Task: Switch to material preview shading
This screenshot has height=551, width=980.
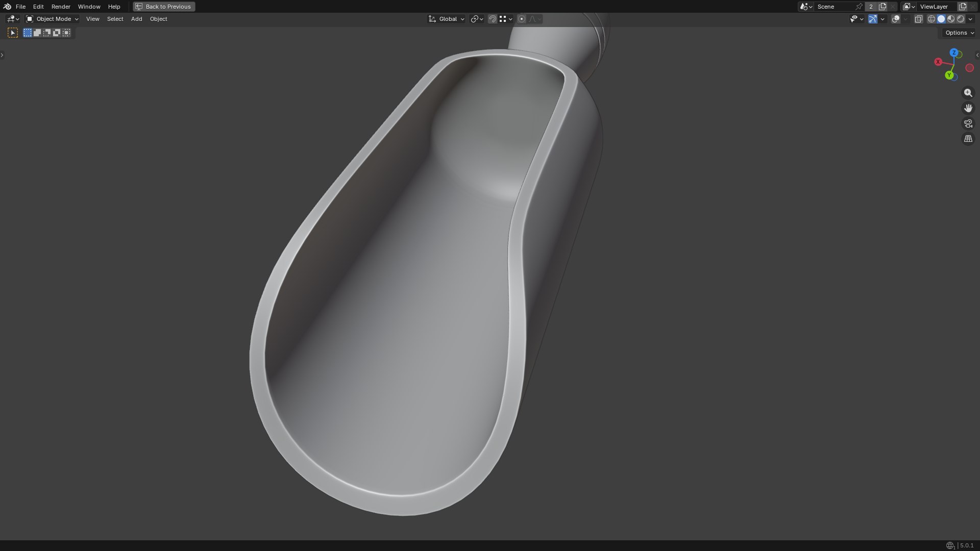Action: (951, 19)
